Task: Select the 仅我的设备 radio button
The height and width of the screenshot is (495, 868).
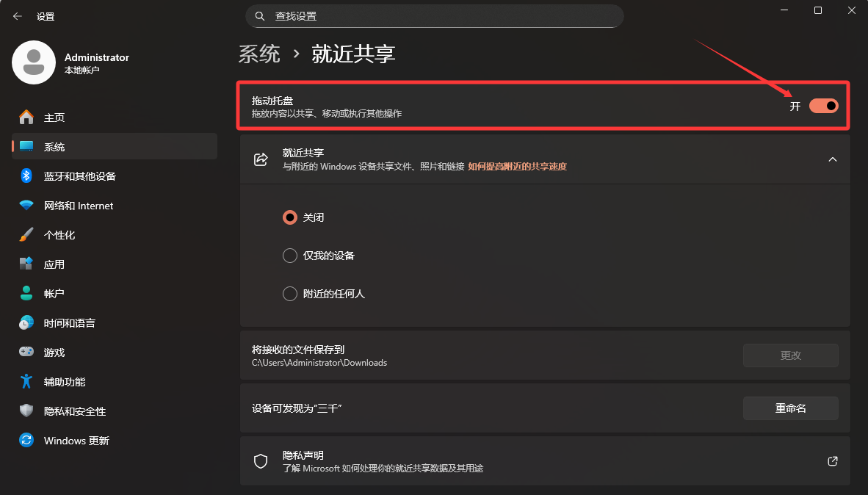Action: [x=290, y=256]
